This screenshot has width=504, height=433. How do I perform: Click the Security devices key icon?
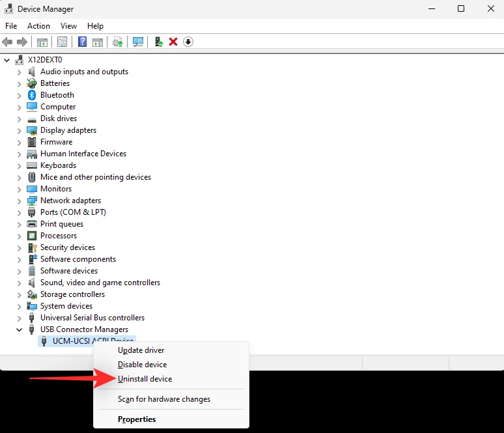point(32,247)
